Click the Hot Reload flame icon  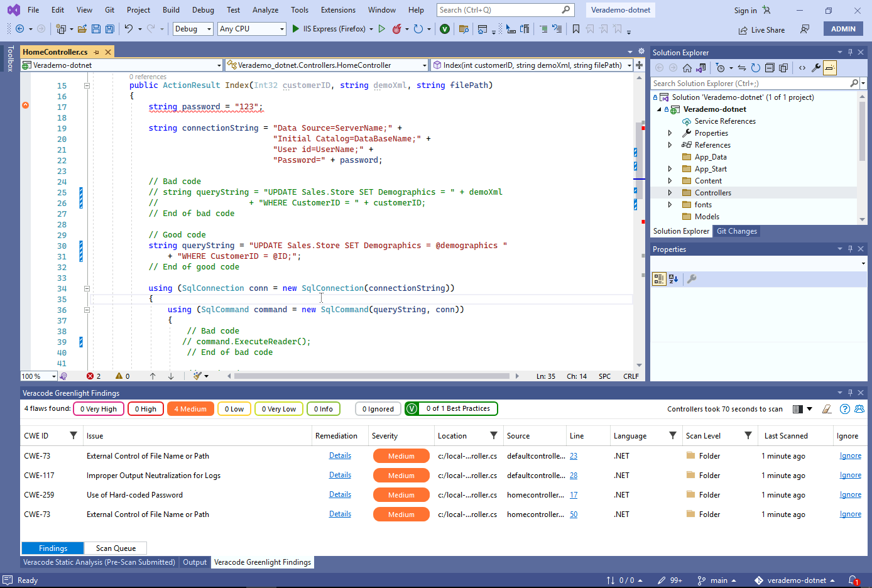point(397,29)
